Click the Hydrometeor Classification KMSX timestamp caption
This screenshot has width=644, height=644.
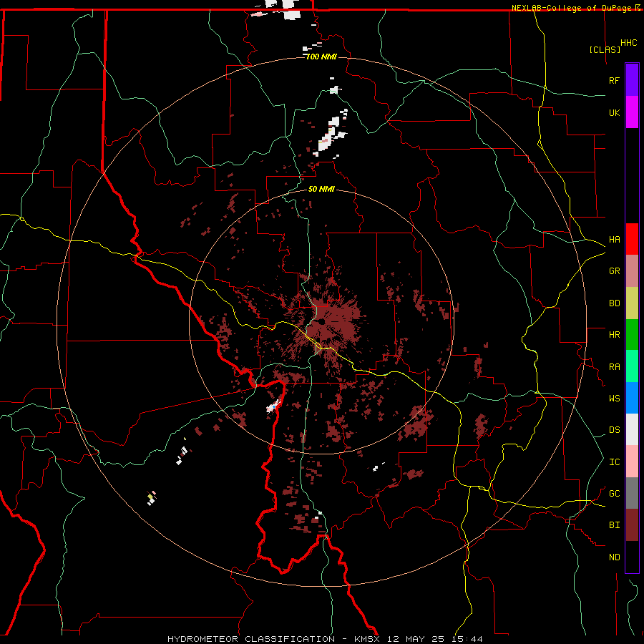click(325, 639)
